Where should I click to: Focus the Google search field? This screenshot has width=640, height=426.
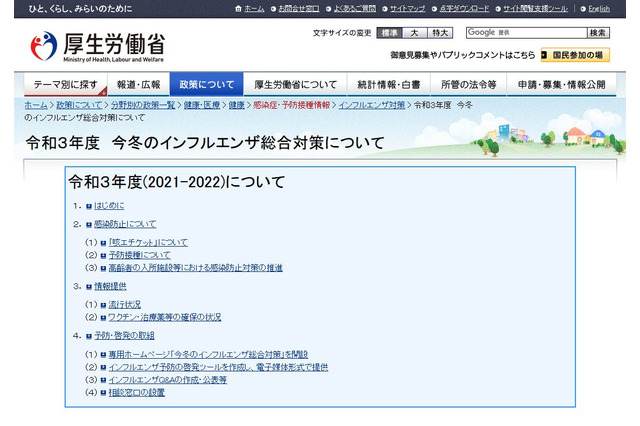coord(527,33)
